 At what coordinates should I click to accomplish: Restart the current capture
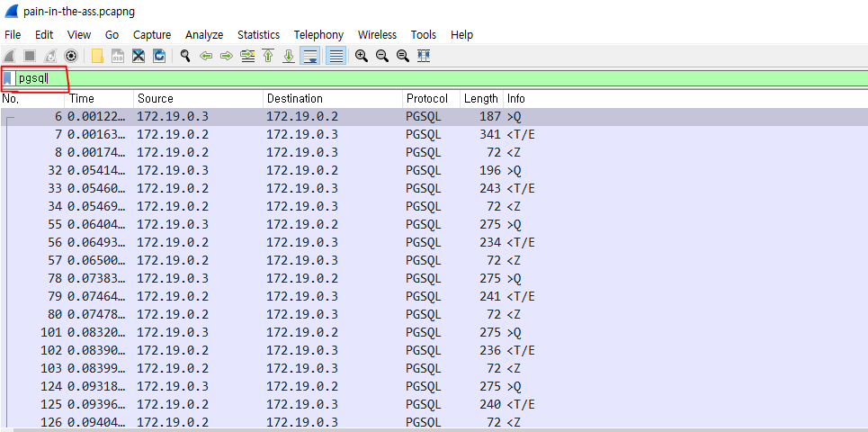click(x=49, y=56)
